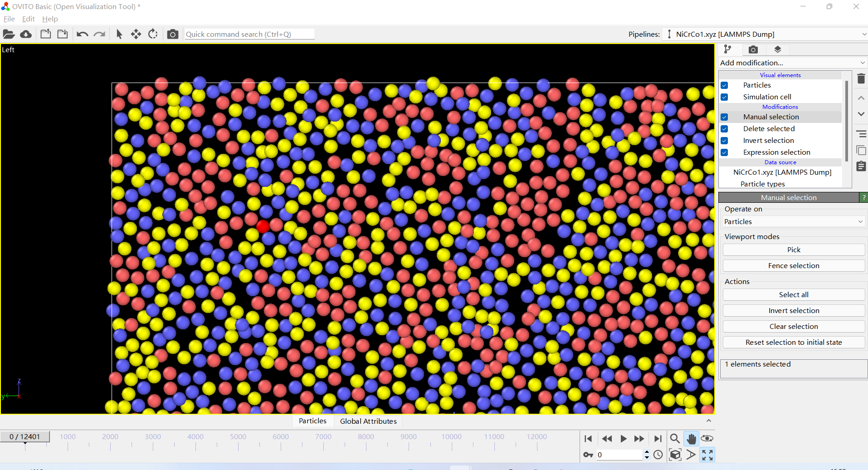Open the Rendering tab with camera icon
Image resolution: width=868 pixels, height=470 pixels.
tap(753, 49)
